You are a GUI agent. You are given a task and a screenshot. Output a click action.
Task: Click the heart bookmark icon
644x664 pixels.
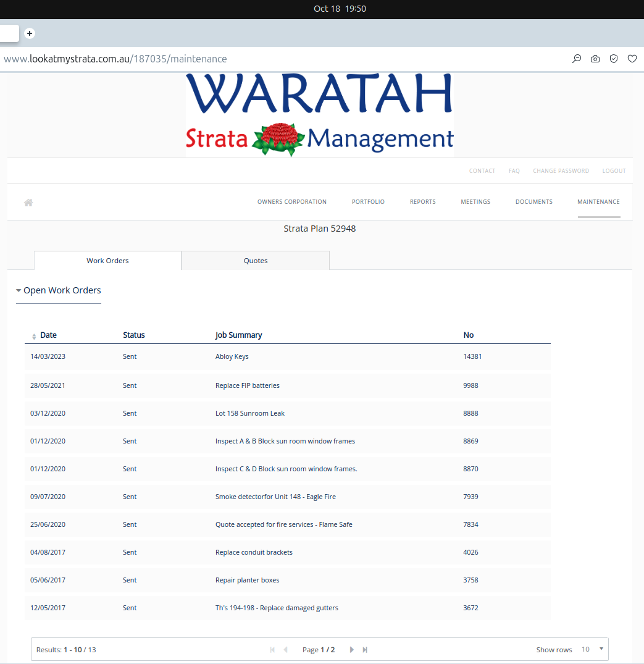point(632,59)
